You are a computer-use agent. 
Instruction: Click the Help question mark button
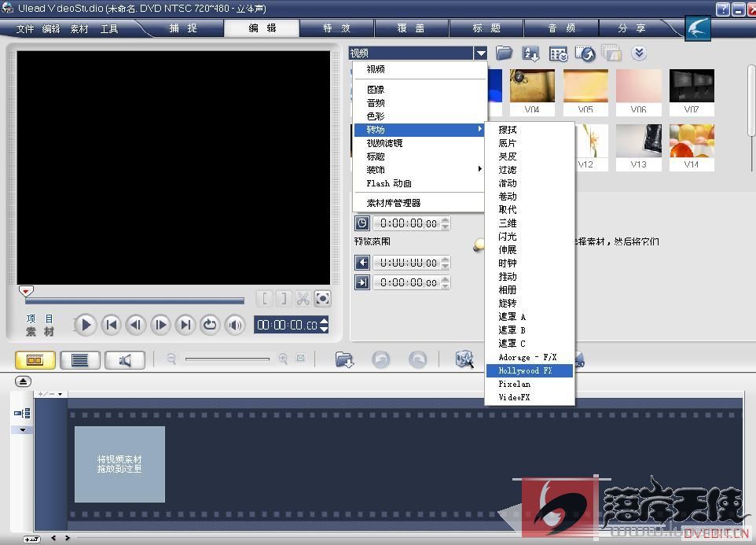tap(722, 9)
